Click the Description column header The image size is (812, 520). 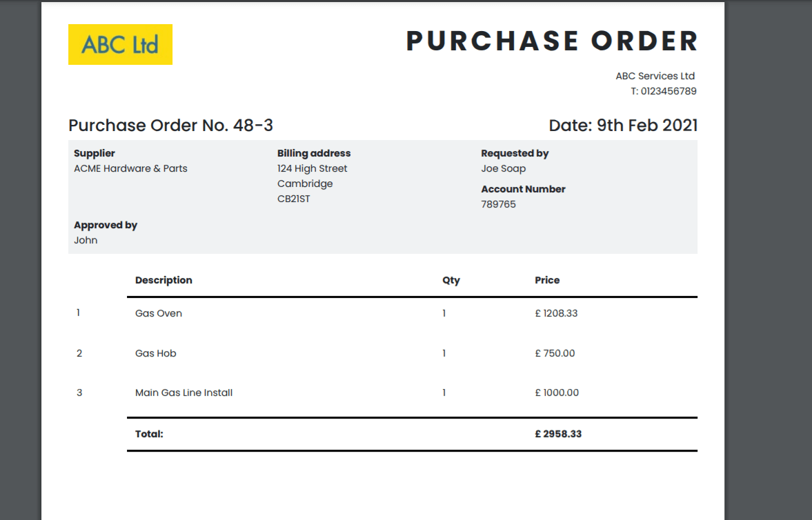tap(164, 280)
